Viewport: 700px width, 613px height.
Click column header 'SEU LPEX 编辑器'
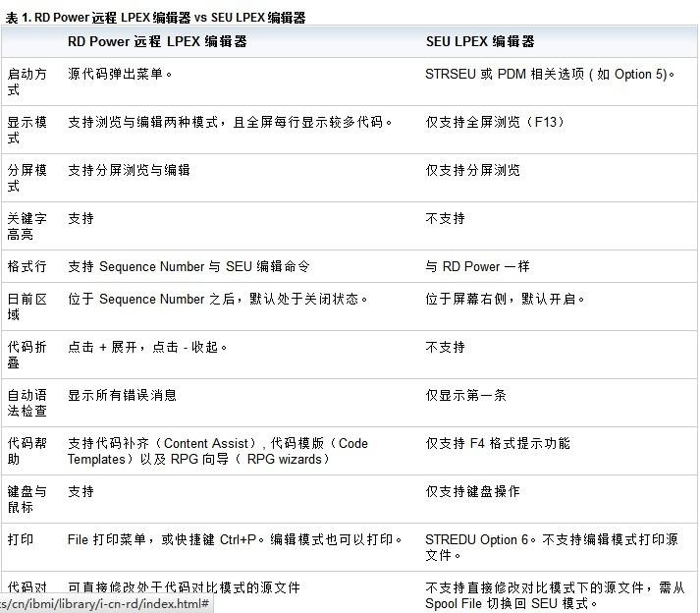click(480, 41)
